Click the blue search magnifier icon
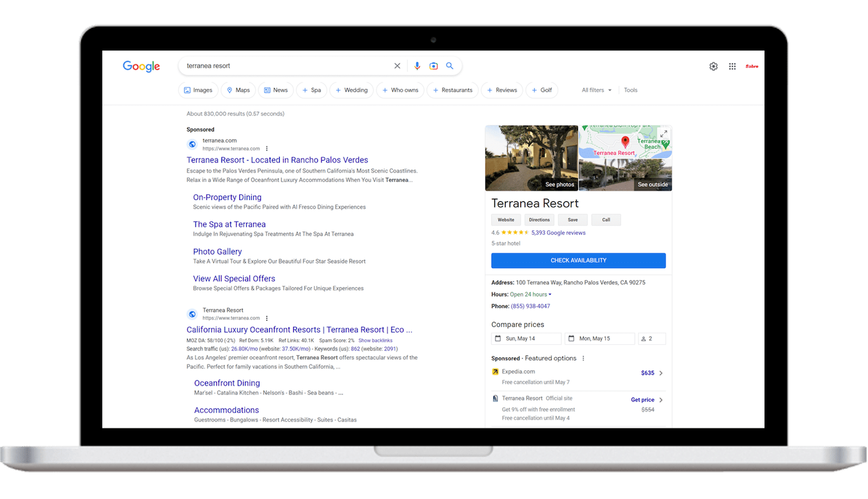Screen dimensions: 868x499 coord(450,66)
